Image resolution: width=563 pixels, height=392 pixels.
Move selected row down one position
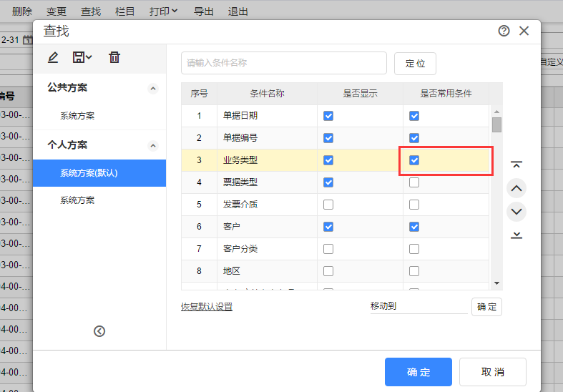coord(517,212)
